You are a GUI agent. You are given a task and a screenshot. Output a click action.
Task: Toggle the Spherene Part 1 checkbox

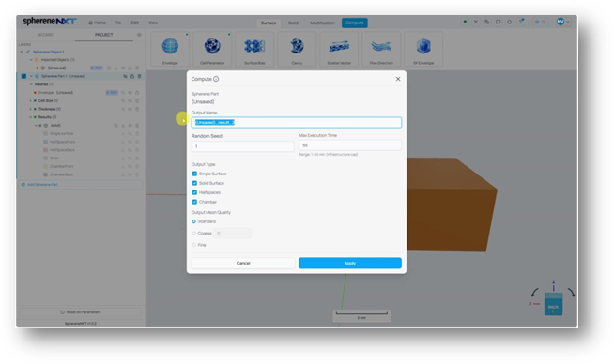[23, 76]
